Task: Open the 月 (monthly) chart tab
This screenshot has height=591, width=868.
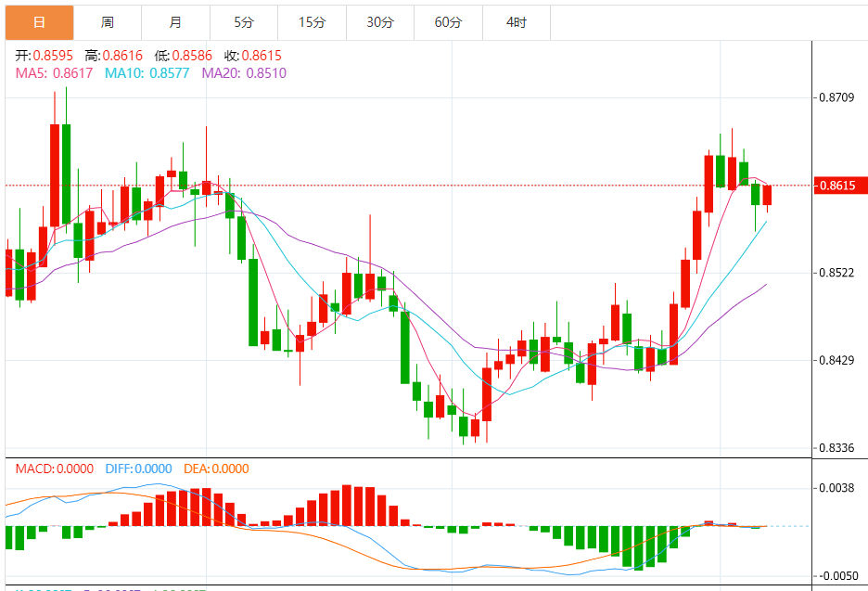Action: pyautogui.click(x=175, y=22)
